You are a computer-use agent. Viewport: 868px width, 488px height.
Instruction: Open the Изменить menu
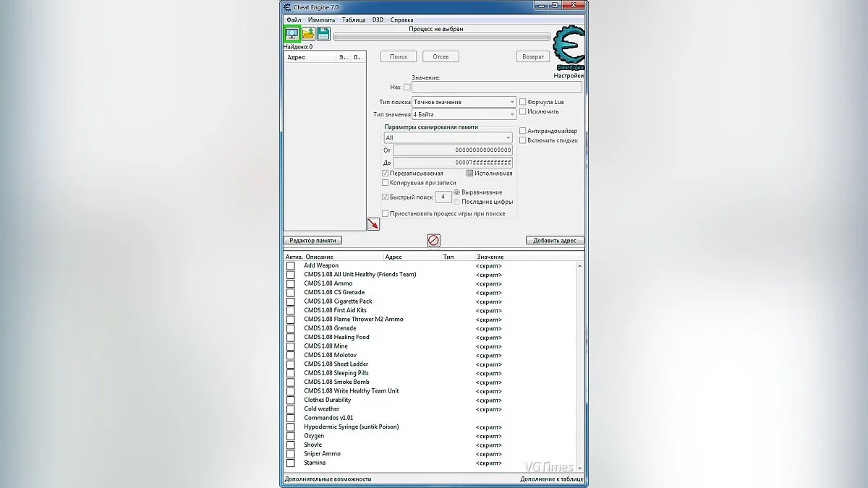click(x=321, y=20)
